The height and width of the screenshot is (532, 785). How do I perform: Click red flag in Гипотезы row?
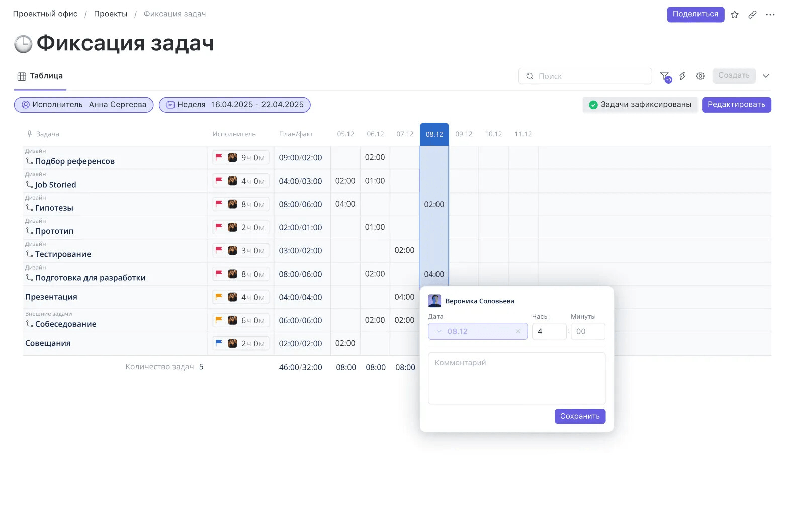click(x=219, y=204)
